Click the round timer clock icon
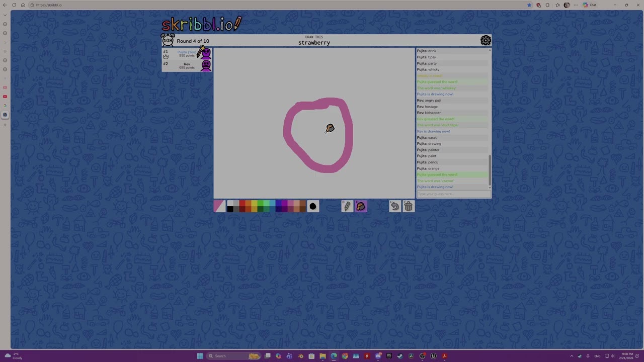This screenshot has width=644, height=362. tap(168, 40)
